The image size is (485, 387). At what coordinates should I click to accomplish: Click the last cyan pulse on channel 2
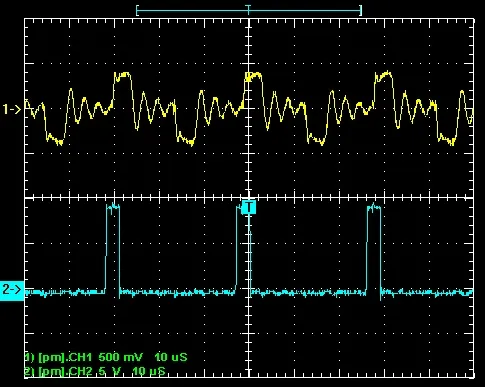pyautogui.click(x=374, y=250)
